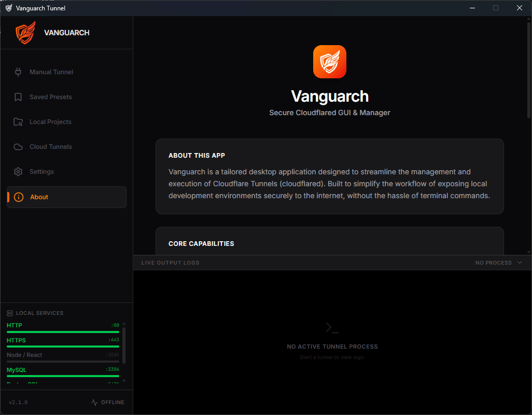Click the Vanguarch shield logo in sidebar header
Screen dimensions: 532x415
click(25, 33)
